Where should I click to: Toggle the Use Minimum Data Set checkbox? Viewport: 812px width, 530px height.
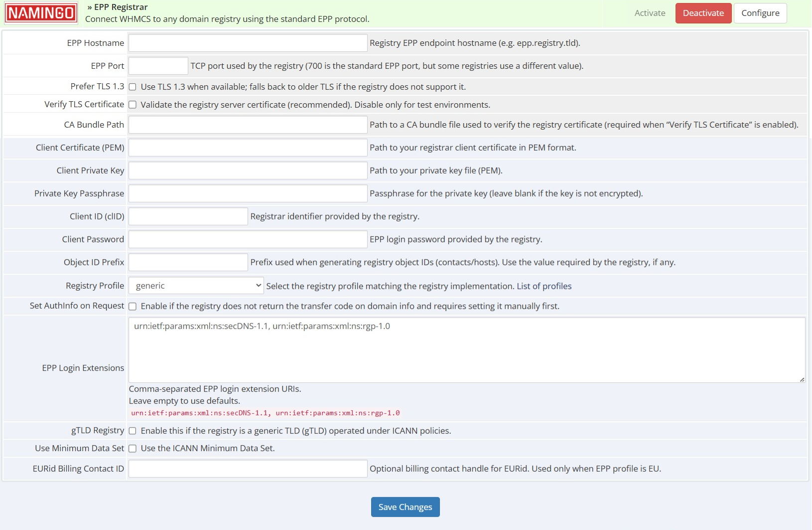[x=133, y=449]
